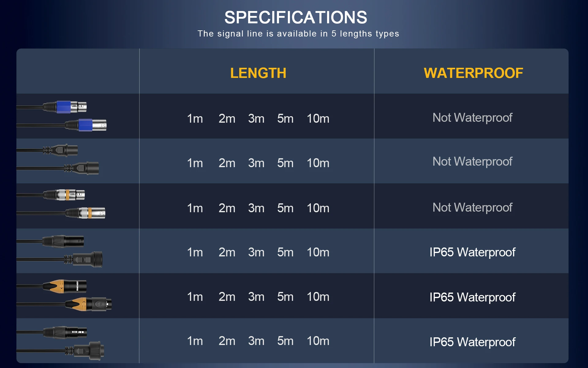This screenshot has height=368, width=588.
Task: Choose 3m length in the second row
Action: (x=256, y=163)
